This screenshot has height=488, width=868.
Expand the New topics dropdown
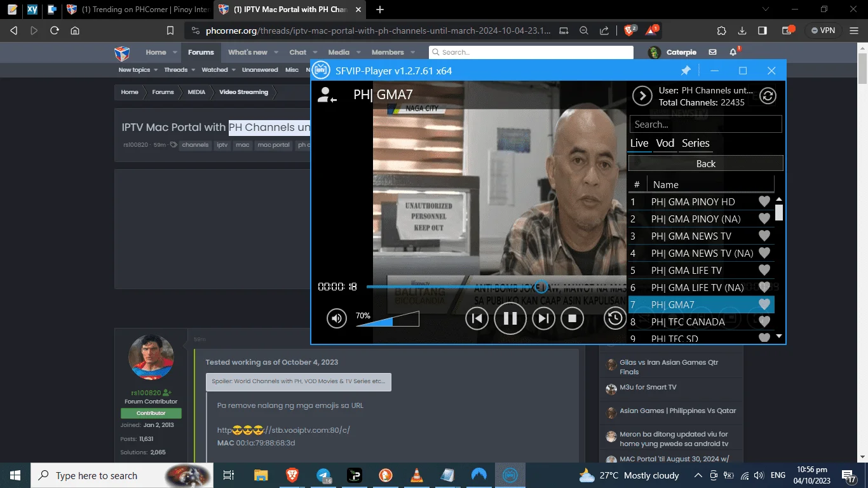point(156,70)
